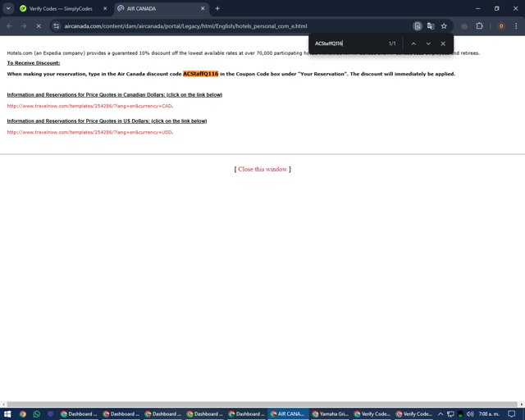Switch to the first Dashboard taskbar window
Image resolution: width=525 pixels, height=420 pixels.
click(79, 414)
